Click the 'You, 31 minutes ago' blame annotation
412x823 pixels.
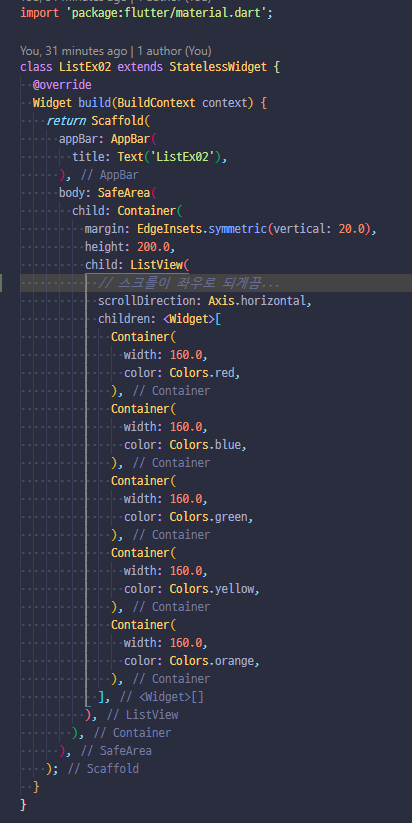[x=73, y=51]
